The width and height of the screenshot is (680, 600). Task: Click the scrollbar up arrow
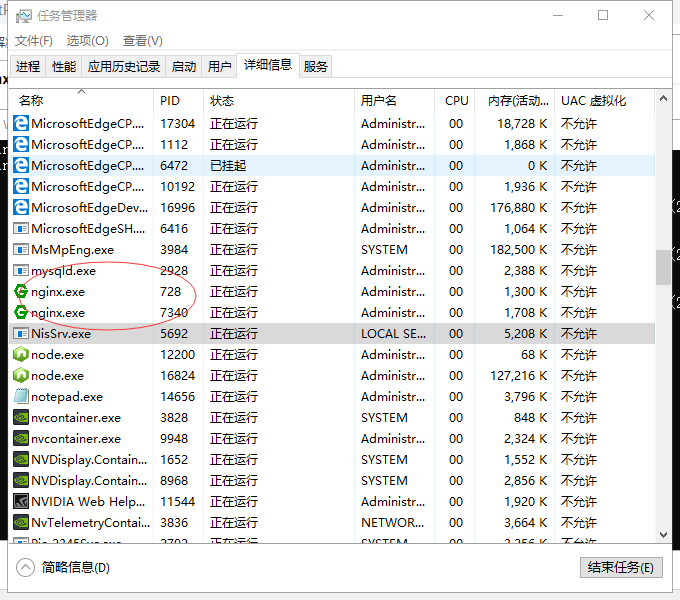coord(663,99)
